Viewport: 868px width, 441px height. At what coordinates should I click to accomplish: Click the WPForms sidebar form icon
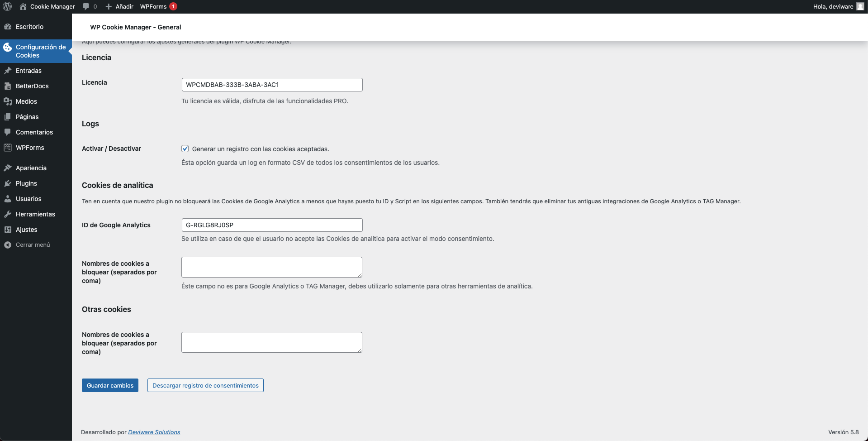click(x=8, y=148)
